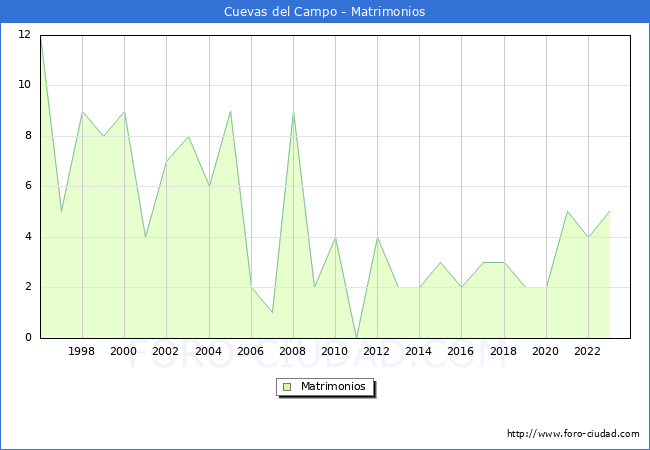
Task: Open the foro-ciudad.com link
Action: [573, 434]
